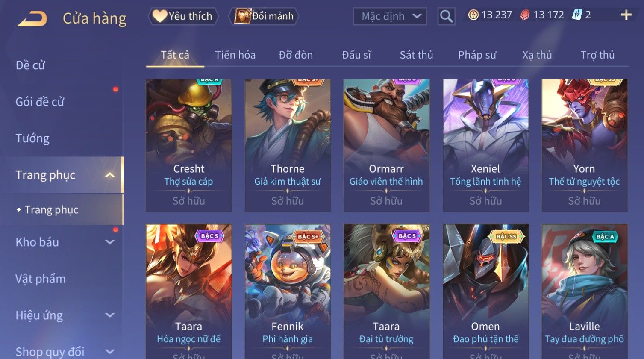
Task: Switch to the Sát thủ tab
Action: (x=416, y=55)
